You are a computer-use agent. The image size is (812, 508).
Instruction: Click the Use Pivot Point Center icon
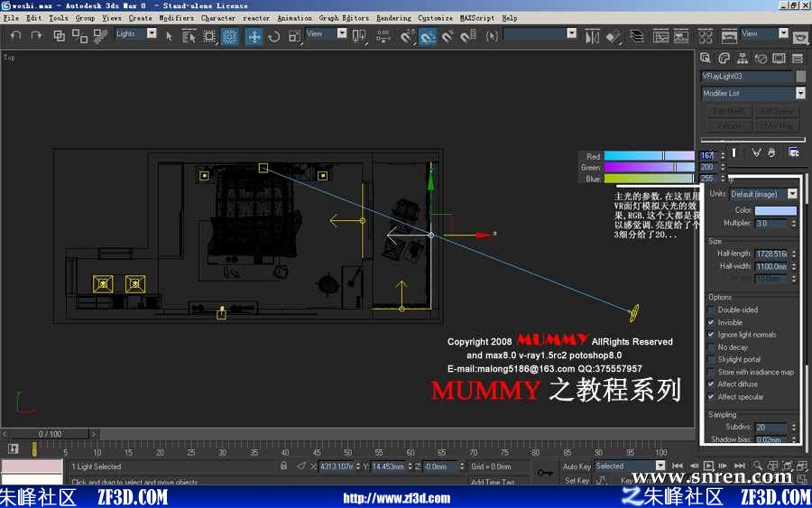coord(358,36)
